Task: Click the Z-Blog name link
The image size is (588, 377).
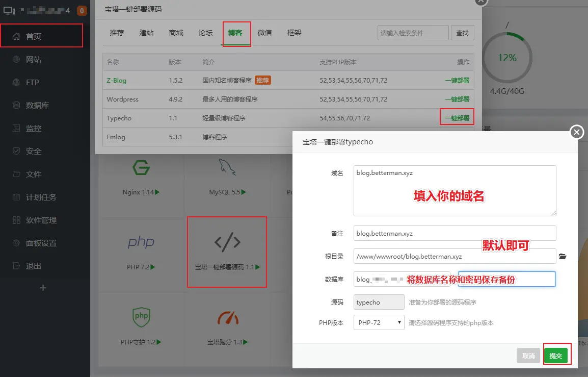Action: [x=116, y=81]
